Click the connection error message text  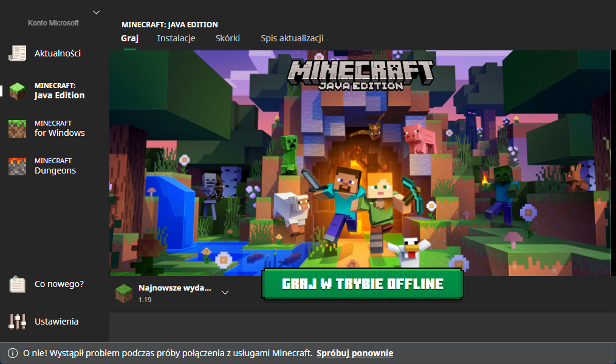pos(168,353)
